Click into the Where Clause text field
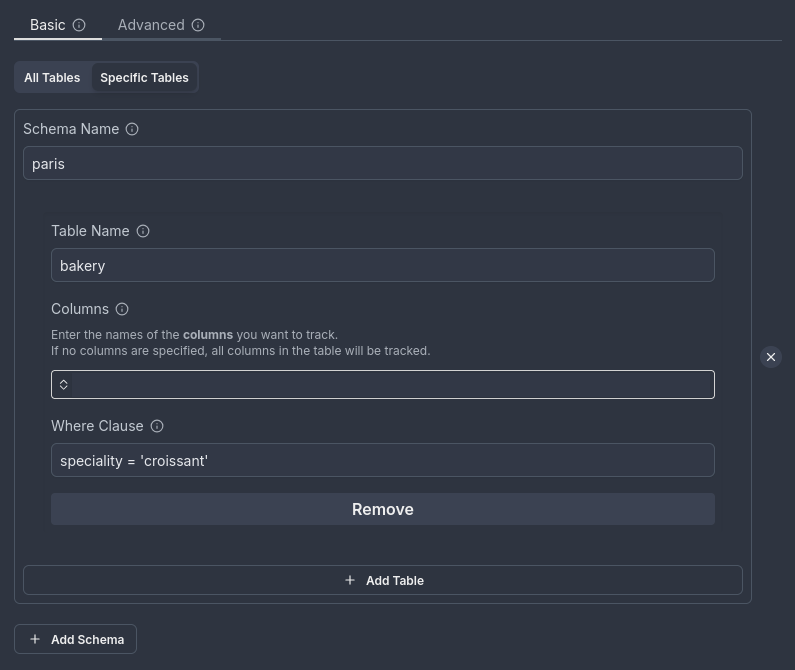 [x=382, y=460]
